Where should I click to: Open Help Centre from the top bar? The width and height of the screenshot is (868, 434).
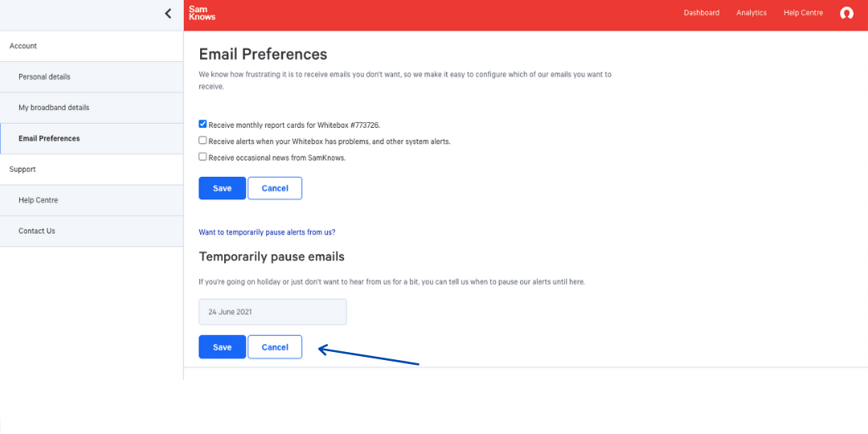coord(803,13)
